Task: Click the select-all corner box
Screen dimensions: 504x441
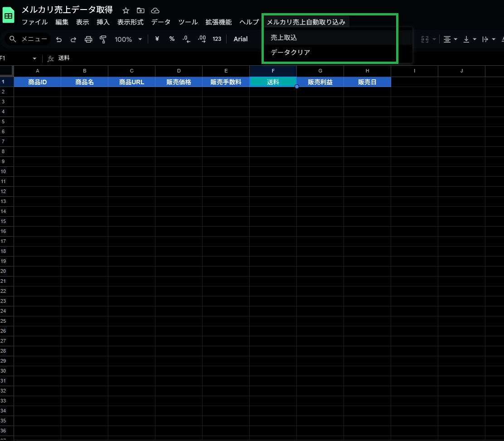Action: (6, 71)
